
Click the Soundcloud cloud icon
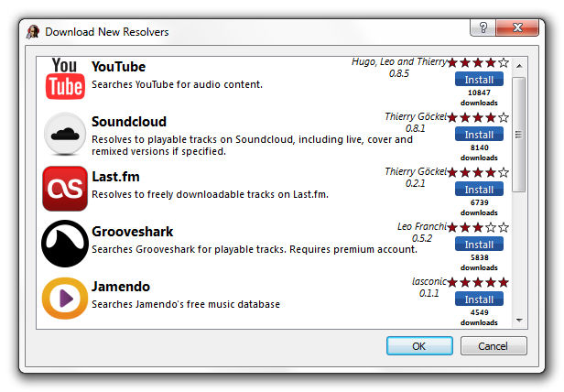pos(65,134)
